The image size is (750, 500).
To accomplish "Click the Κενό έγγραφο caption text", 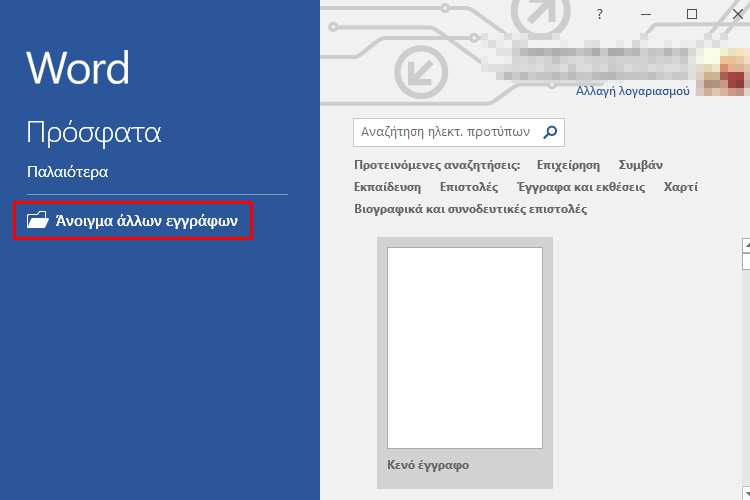I will pyautogui.click(x=428, y=465).
